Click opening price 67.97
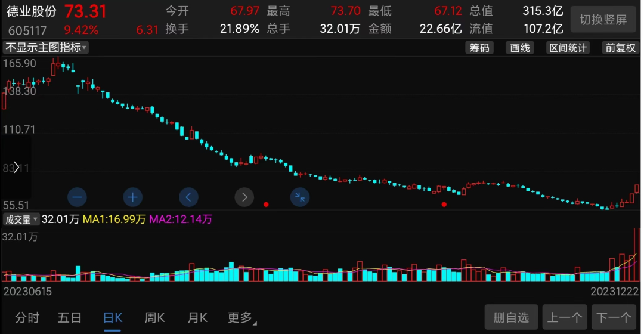The width and height of the screenshot is (644, 334). click(x=245, y=11)
